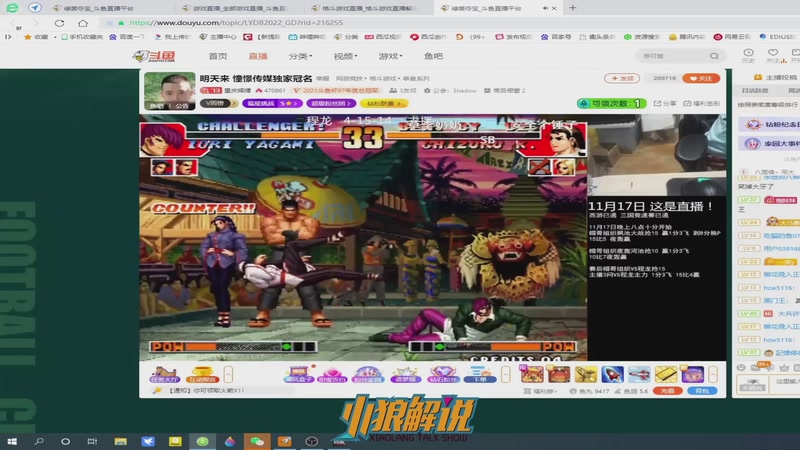Open File Explorer on the taskbar

click(x=120, y=441)
